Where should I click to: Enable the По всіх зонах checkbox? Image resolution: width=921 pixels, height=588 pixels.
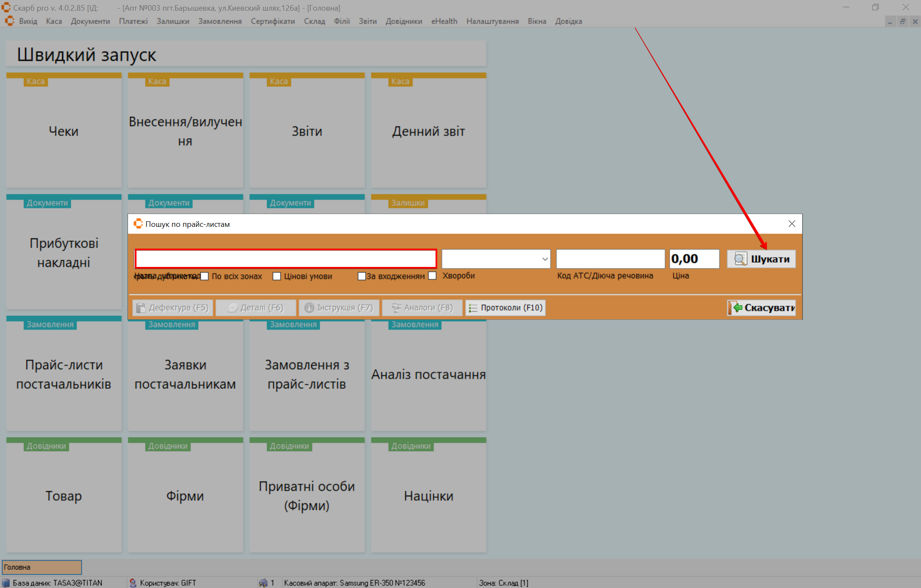point(205,276)
